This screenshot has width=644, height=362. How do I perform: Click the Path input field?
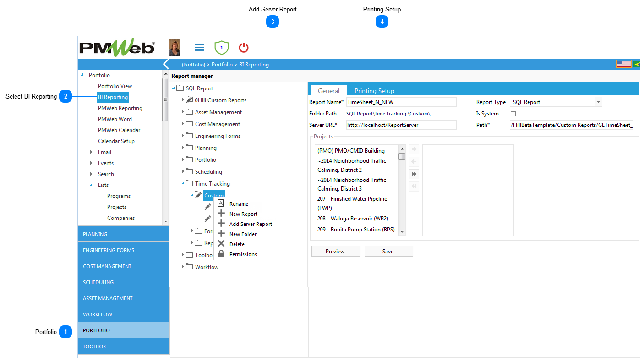572,125
